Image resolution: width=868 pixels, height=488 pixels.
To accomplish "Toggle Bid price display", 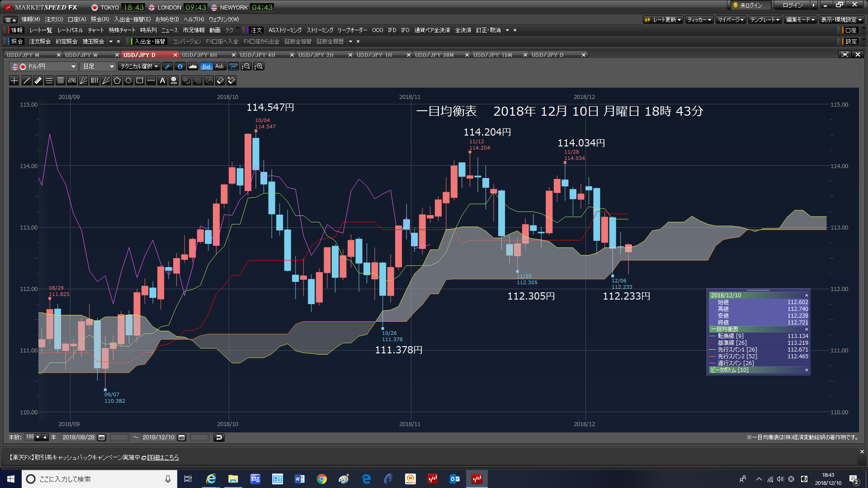I will tap(206, 66).
